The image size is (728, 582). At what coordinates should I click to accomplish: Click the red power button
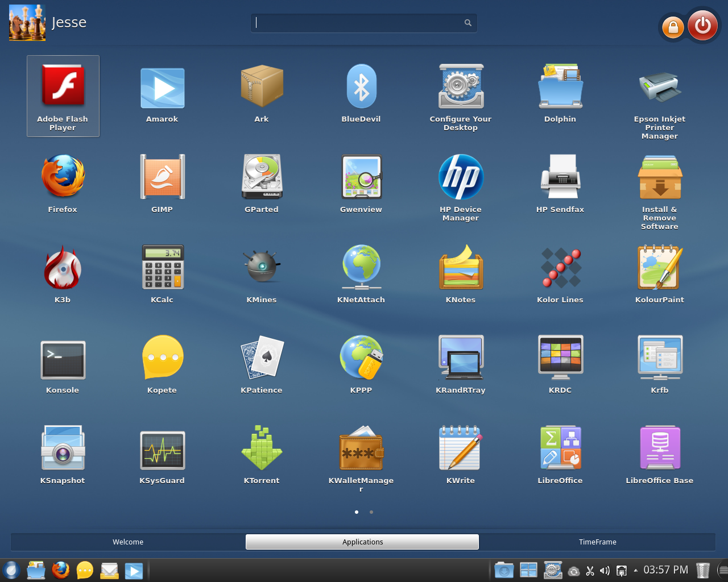[x=702, y=25]
